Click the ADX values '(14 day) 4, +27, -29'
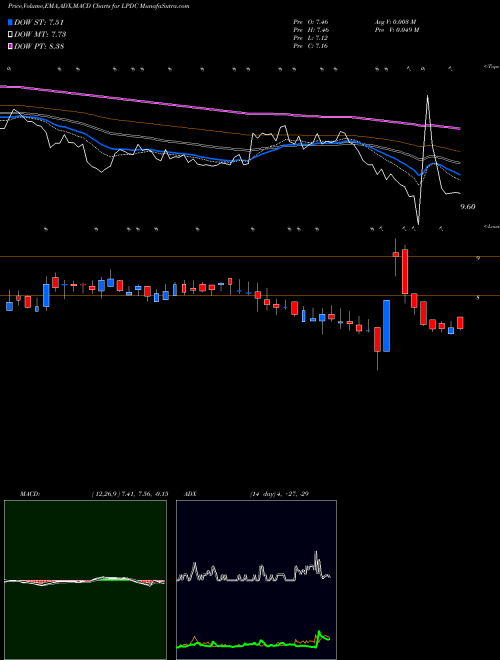Image resolution: width=500 pixels, height=660 pixels. click(x=279, y=494)
